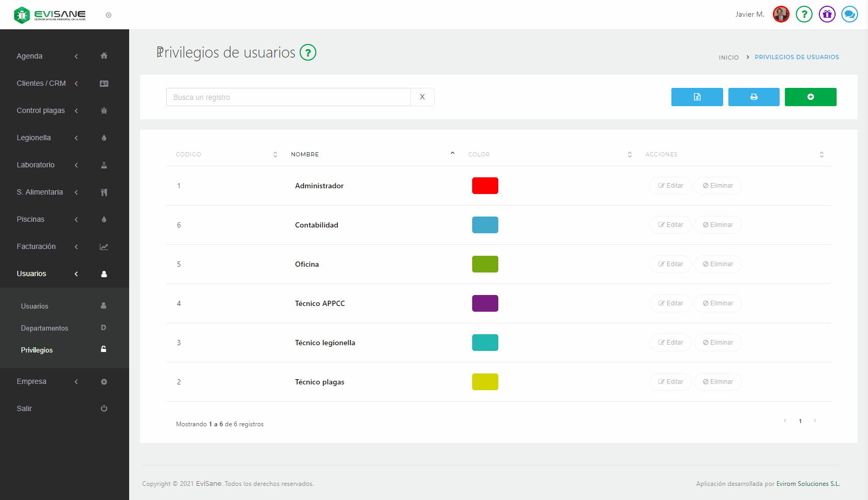Open the chat bubble icon in header
Viewport: 868px width, 500px height.
click(850, 14)
